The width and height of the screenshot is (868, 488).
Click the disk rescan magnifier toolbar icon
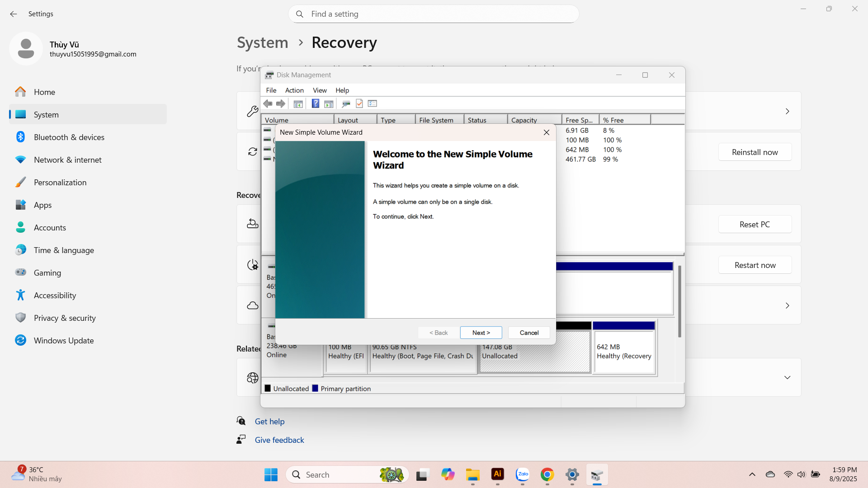coord(346,103)
